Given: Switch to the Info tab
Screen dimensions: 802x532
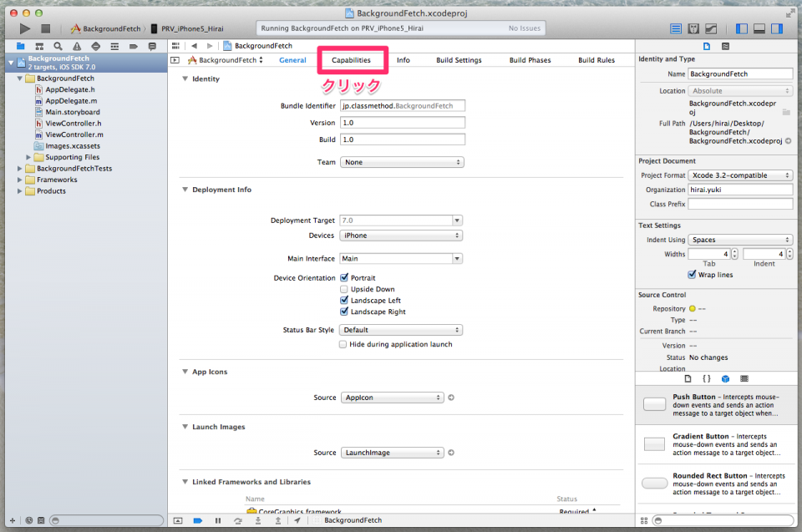Looking at the screenshot, I should (403, 60).
